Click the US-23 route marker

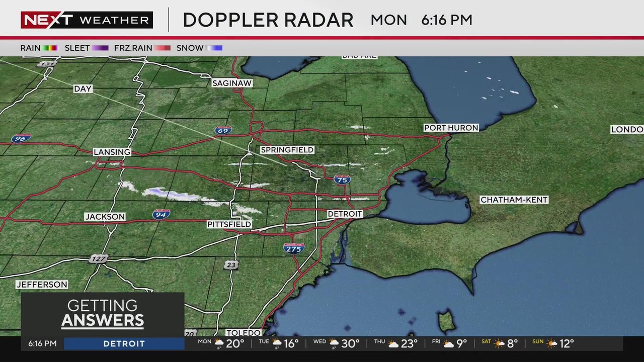pos(231,264)
